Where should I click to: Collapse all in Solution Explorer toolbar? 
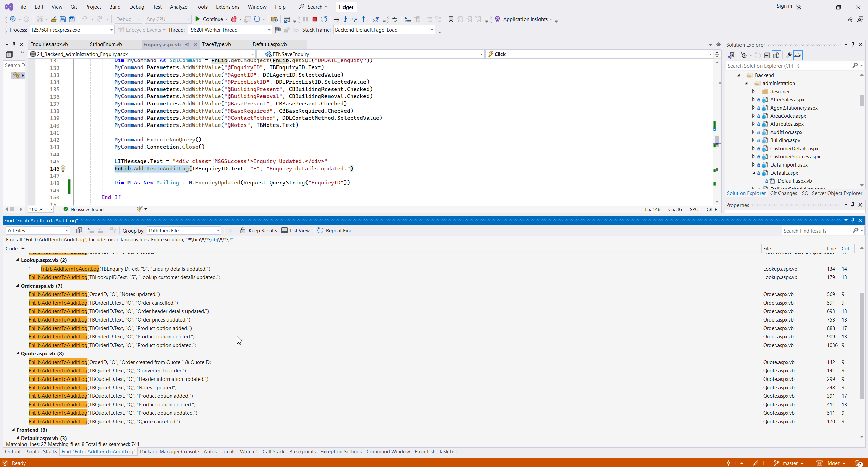[x=767, y=55]
